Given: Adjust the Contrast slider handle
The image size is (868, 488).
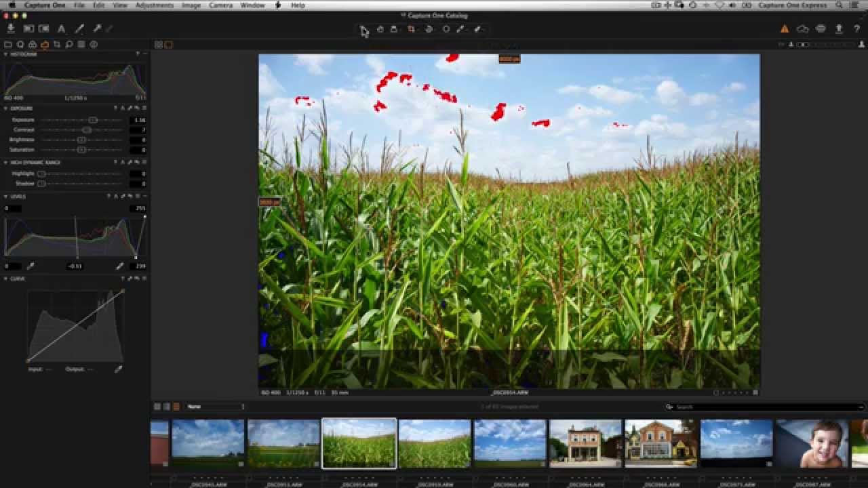Looking at the screenshot, I should (87, 129).
